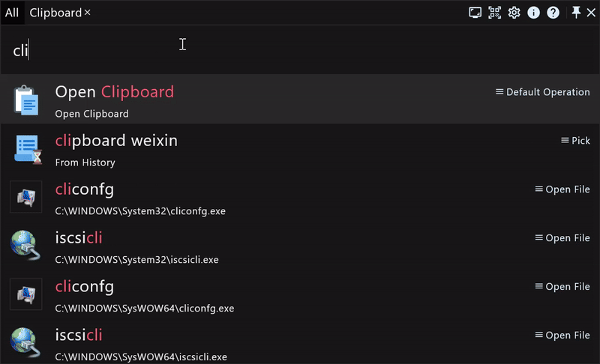
Task: Click the info circle icon
Action: 534,13
